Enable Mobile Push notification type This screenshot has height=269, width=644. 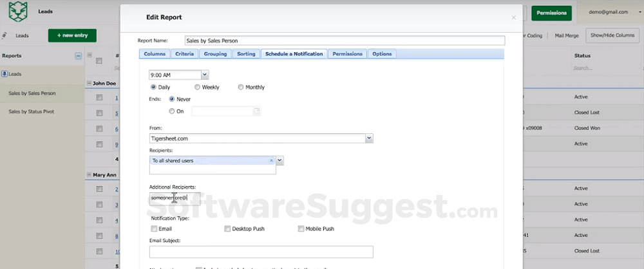point(301,228)
